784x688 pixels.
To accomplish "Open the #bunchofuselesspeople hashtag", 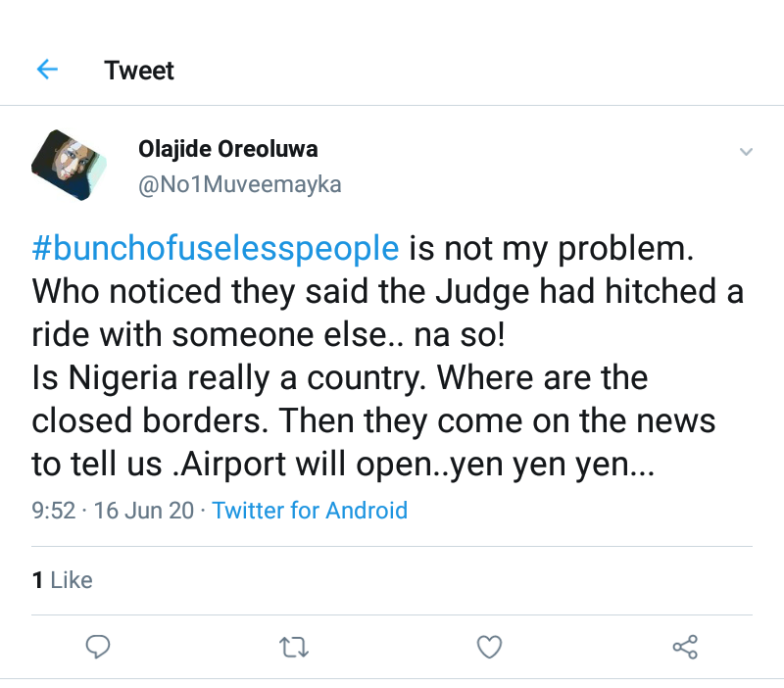I will (x=216, y=248).
